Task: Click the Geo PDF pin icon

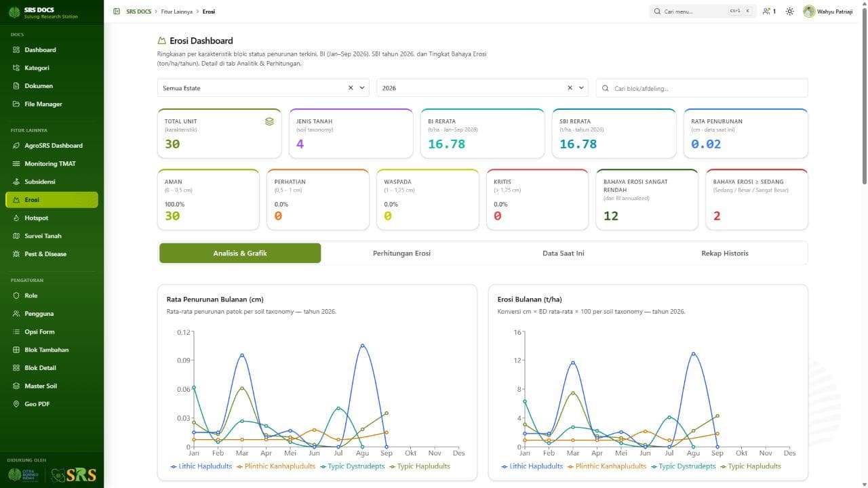Action: [x=17, y=404]
